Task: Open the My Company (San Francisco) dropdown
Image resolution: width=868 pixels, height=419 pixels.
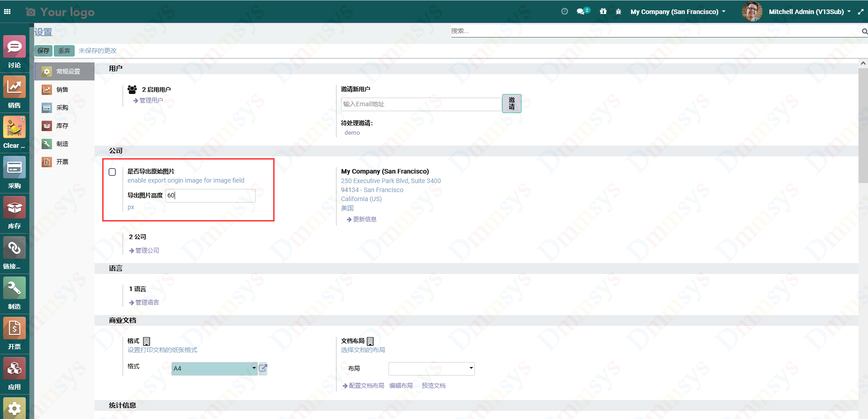Action: click(x=678, y=12)
